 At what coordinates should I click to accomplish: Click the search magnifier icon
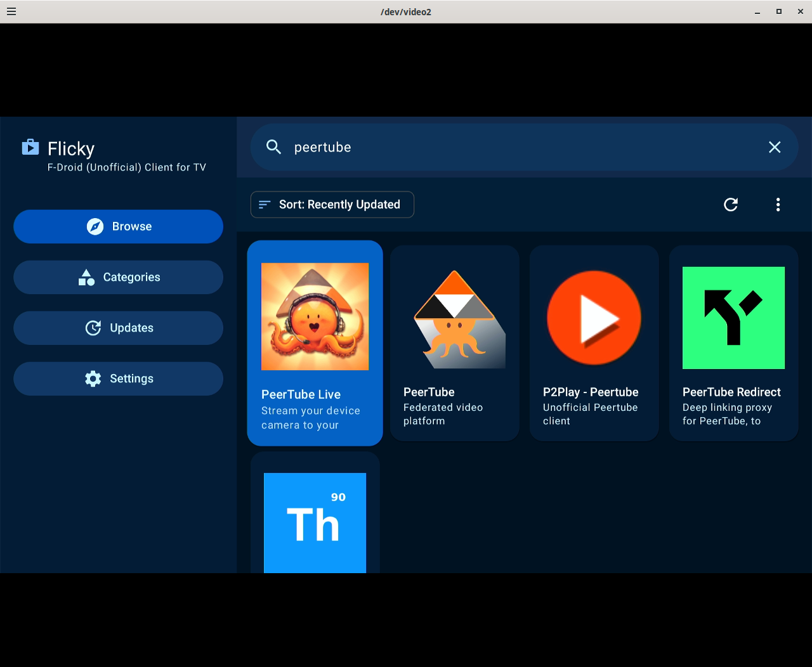pyautogui.click(x=273, y=146)
